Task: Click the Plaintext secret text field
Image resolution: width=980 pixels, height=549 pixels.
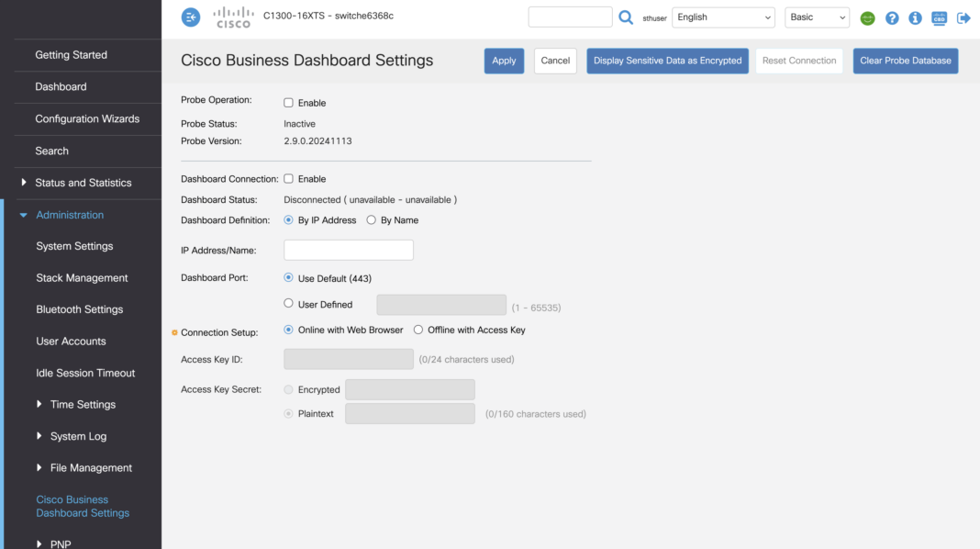Action: click(x=410, y=414)
